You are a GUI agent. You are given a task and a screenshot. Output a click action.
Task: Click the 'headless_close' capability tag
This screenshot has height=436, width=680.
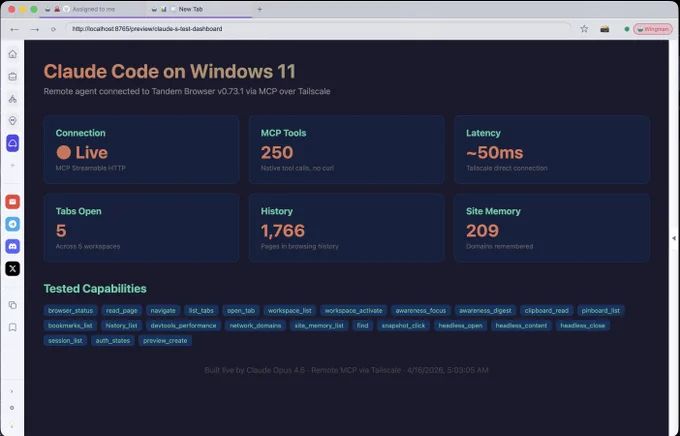582,325
